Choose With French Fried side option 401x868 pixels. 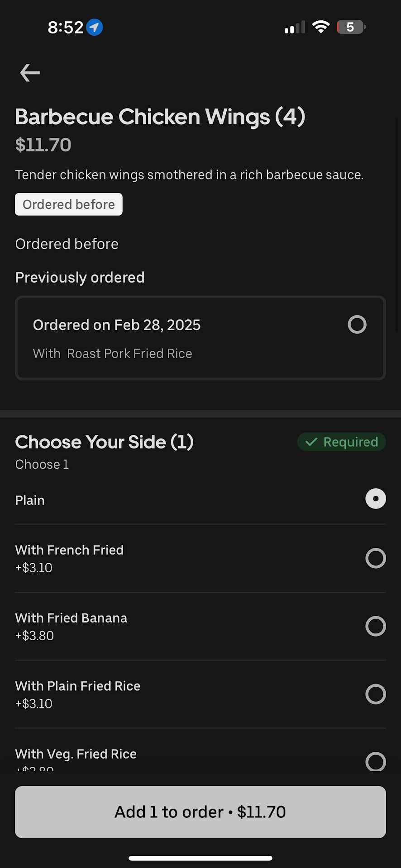click(x=375, y=558)
